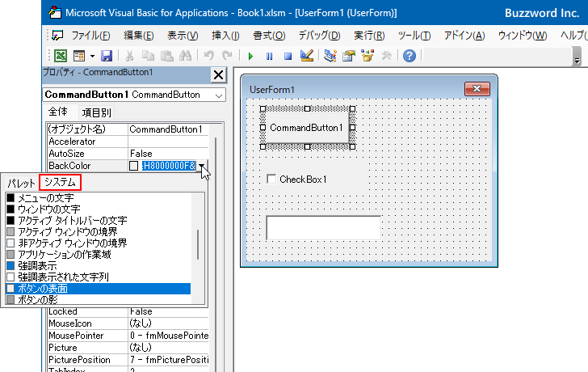Click the control menu icon left of File menu
Image resolution: width=588 pixels, height=372 pixels.
click(x=57, y=36)
